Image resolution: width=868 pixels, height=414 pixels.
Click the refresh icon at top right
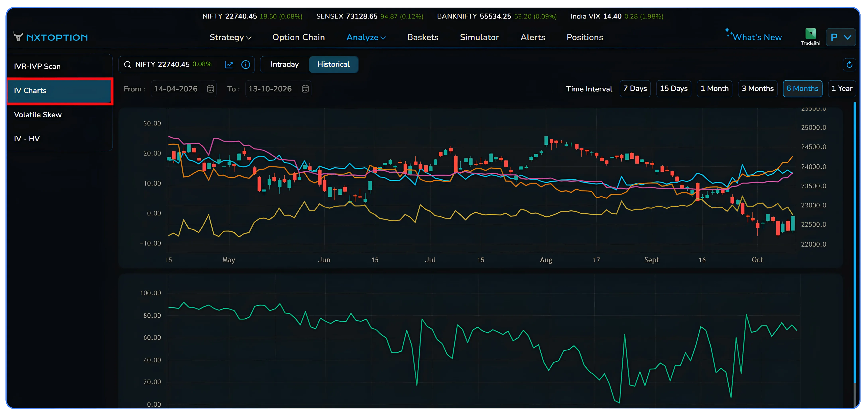pyautogui.click(x=849, y=65)
